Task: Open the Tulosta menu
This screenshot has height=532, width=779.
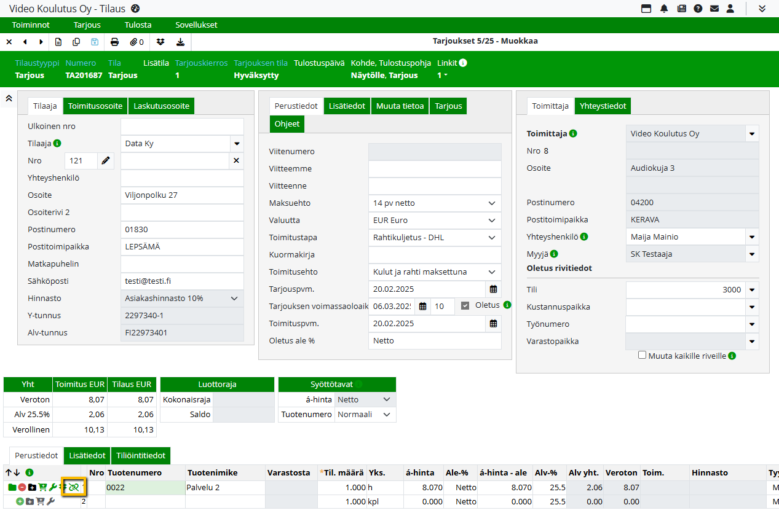Action: 138,25
